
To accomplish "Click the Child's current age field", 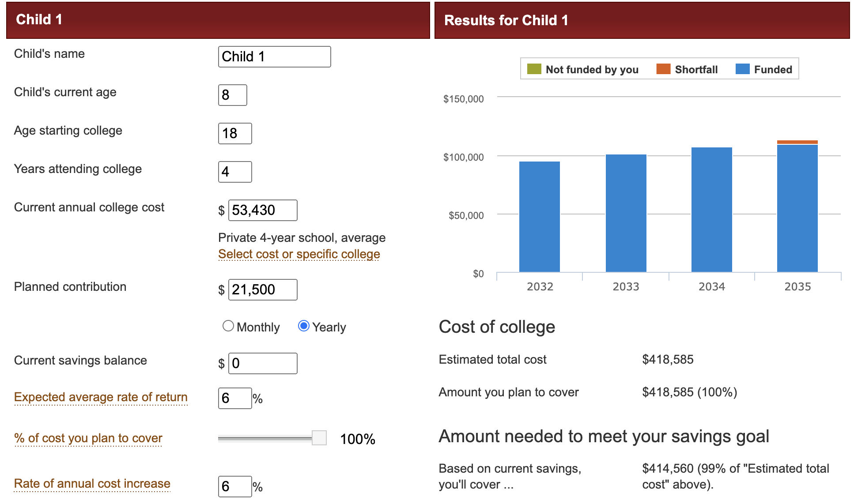I will (x=232, y=95).
